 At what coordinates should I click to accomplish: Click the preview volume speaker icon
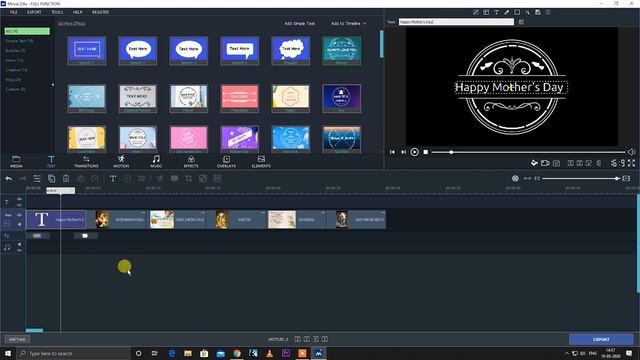(631, 152)
